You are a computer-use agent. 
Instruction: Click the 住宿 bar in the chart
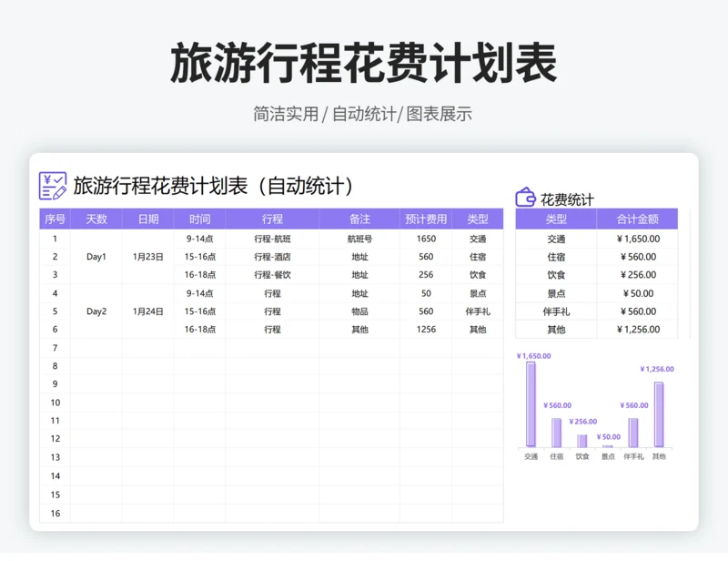(556, 433)
